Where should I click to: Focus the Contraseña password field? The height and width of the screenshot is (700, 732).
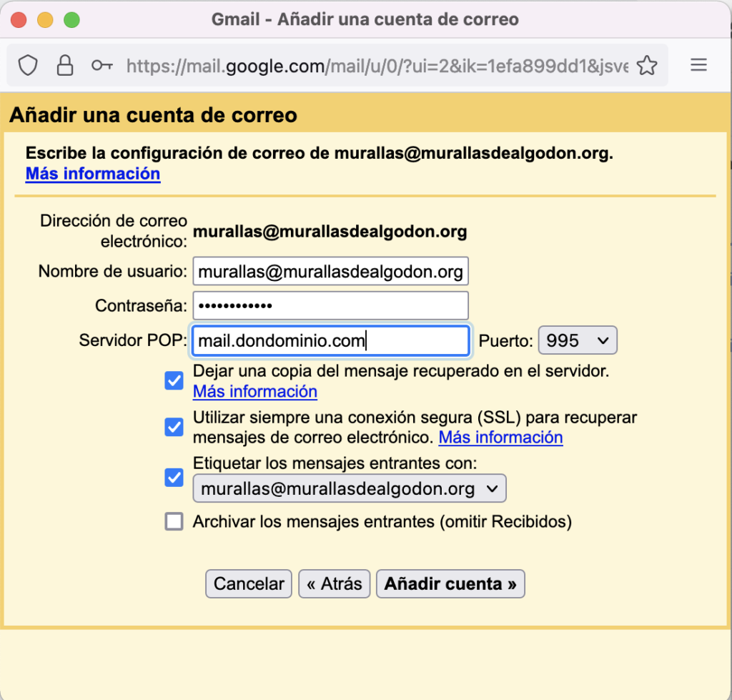330,306
